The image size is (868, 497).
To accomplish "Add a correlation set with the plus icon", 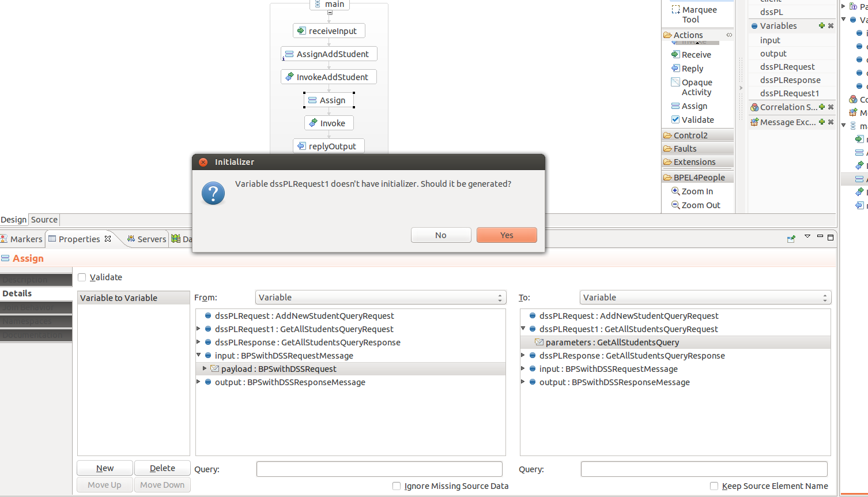I will [x=822, y=107].
